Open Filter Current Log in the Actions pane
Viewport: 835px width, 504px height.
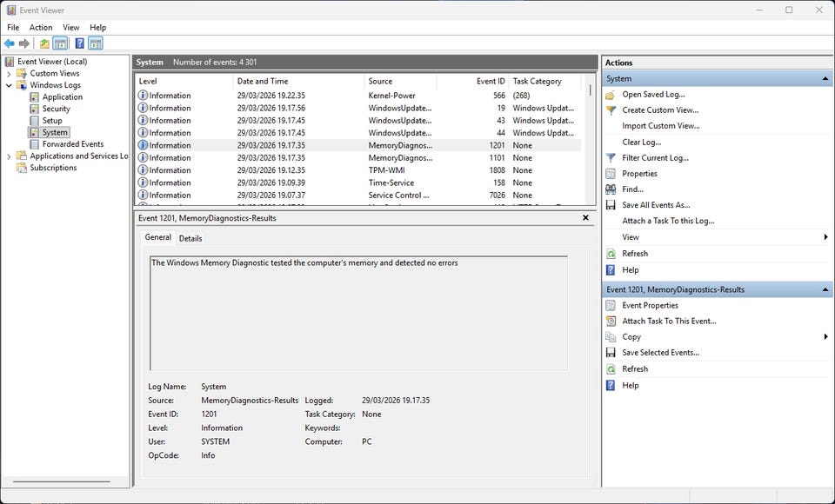(655, 158)
